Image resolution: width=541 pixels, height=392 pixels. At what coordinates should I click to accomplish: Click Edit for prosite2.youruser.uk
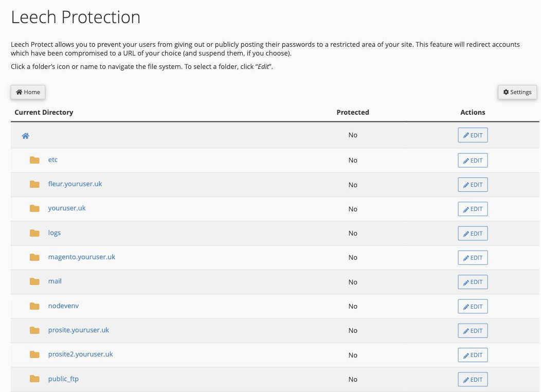point(473,355)
